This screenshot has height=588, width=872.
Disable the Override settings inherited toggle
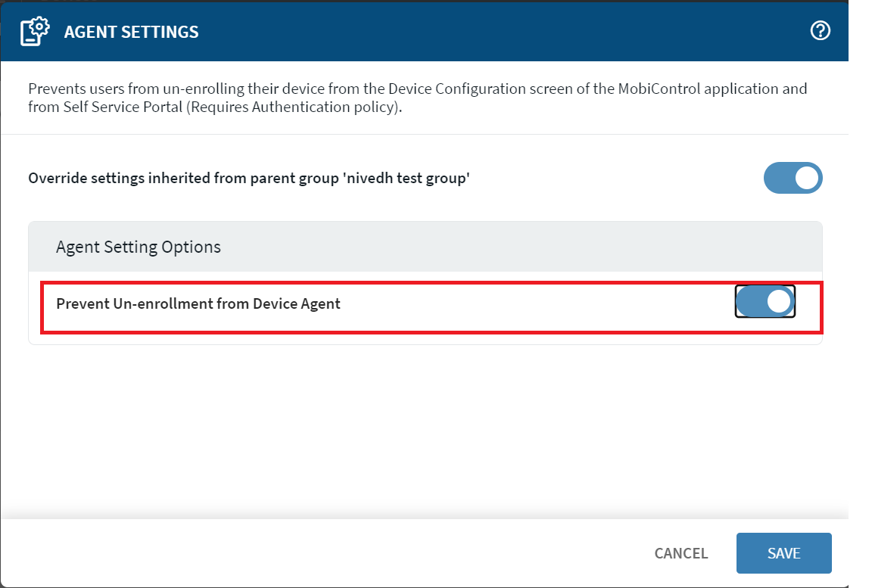coord(792,178)
